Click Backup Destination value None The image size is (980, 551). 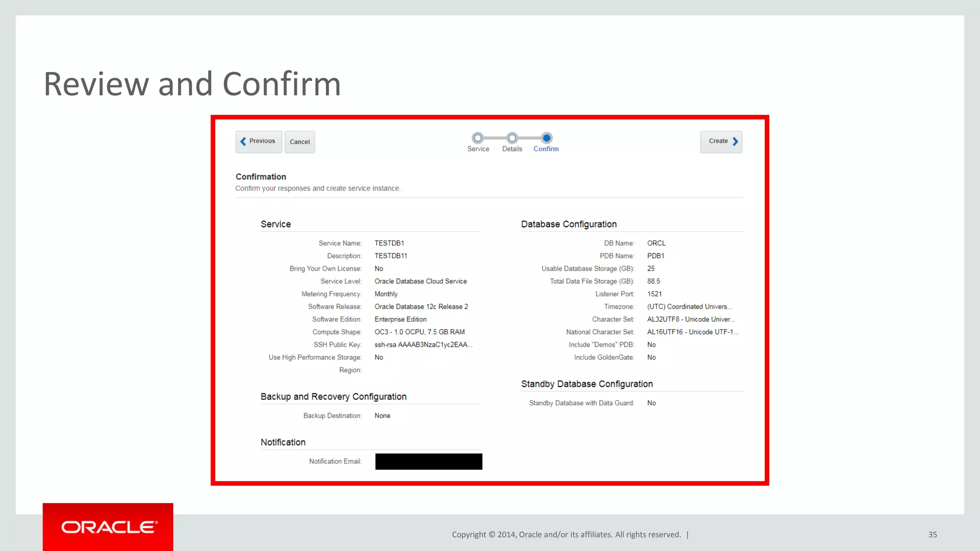pos(382,416)
